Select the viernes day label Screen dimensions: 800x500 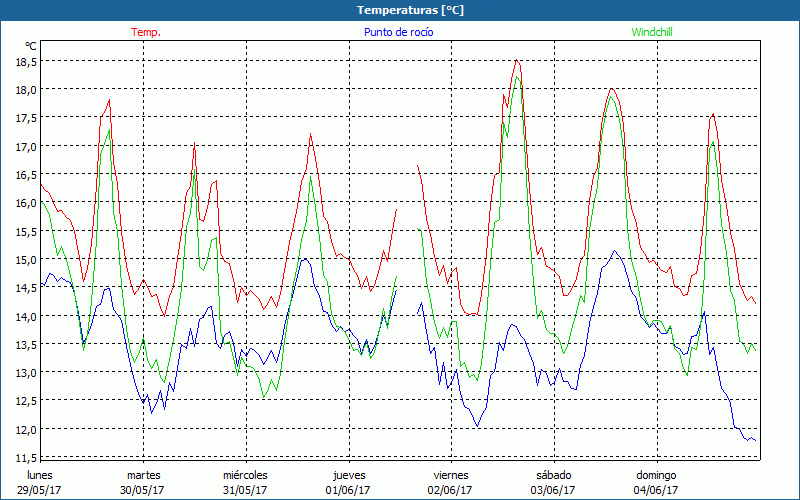coord(451,475)
